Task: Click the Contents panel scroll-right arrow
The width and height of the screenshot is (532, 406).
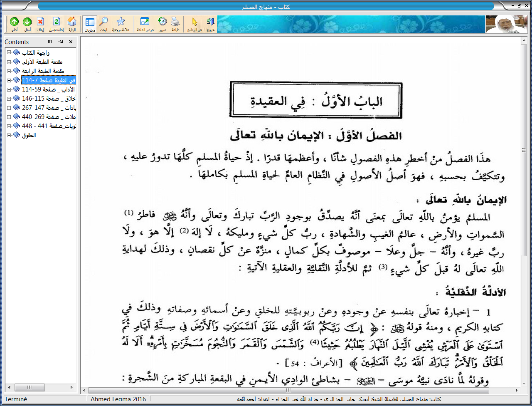Action: tap(72, 387)
